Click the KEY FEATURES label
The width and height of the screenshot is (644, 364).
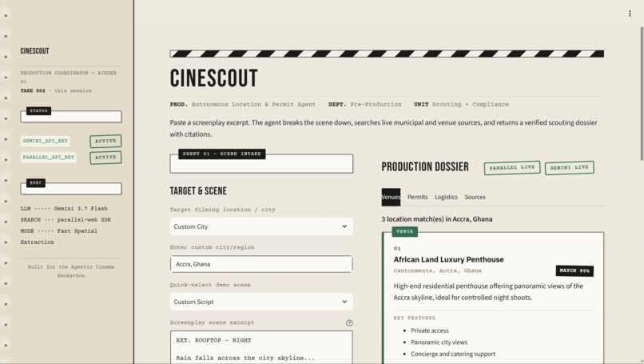coord(415,318)
